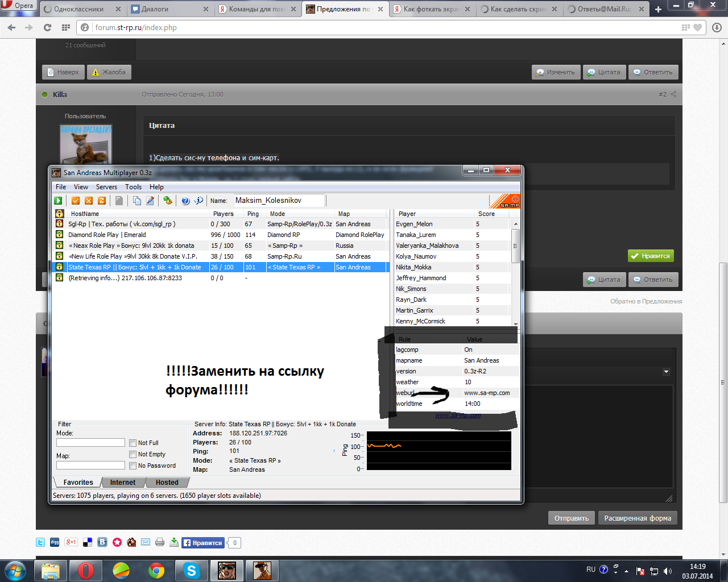Click the Отправить button
728x582 pixels.
click(572, 518)
